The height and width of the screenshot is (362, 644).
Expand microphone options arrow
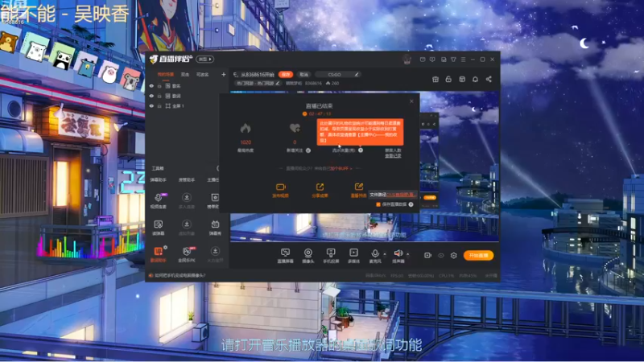click(385, 253)
